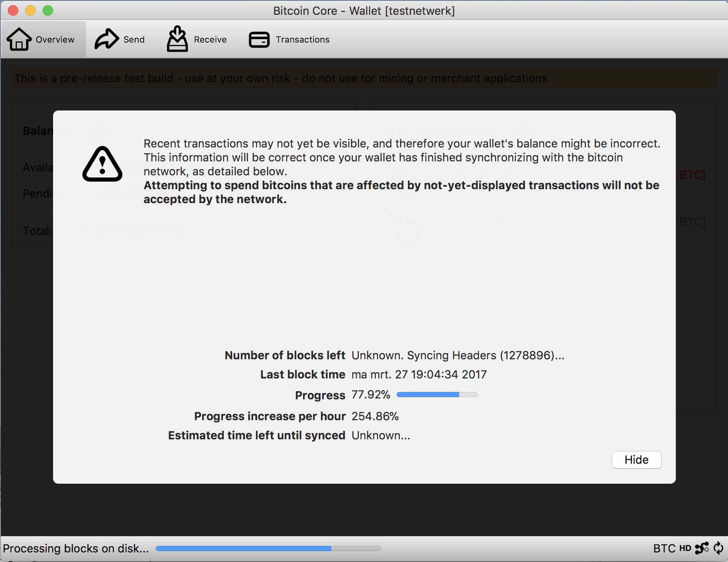Click the syncing spinner icon in status bar

(718, 548)
